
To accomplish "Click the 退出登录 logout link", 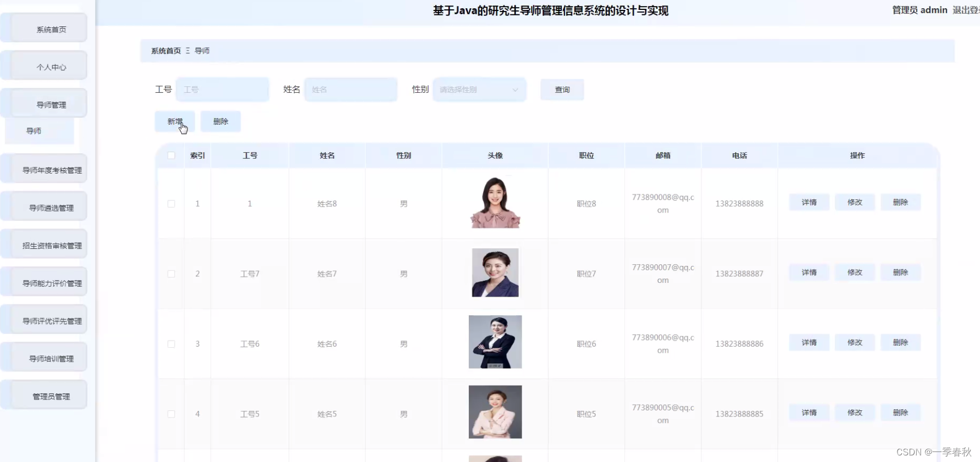I will [966, 10].
